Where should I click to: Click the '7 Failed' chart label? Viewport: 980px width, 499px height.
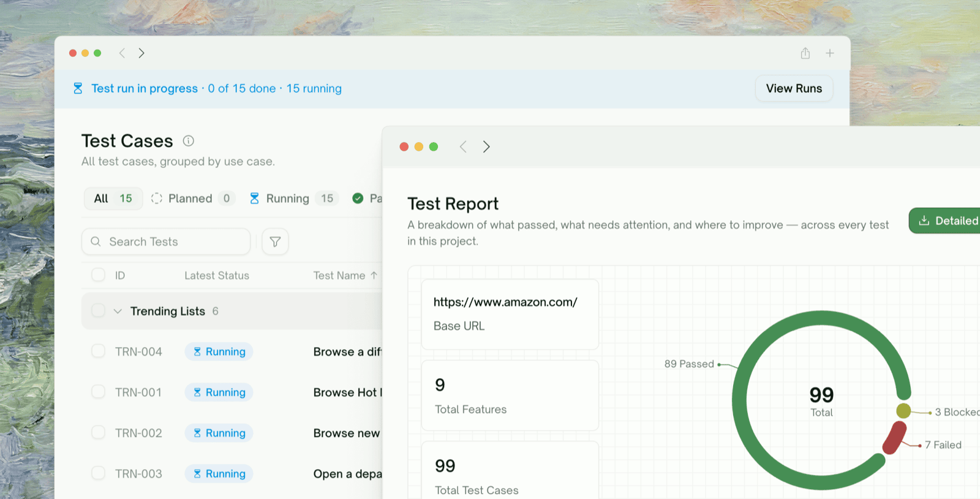click(943, 445)
